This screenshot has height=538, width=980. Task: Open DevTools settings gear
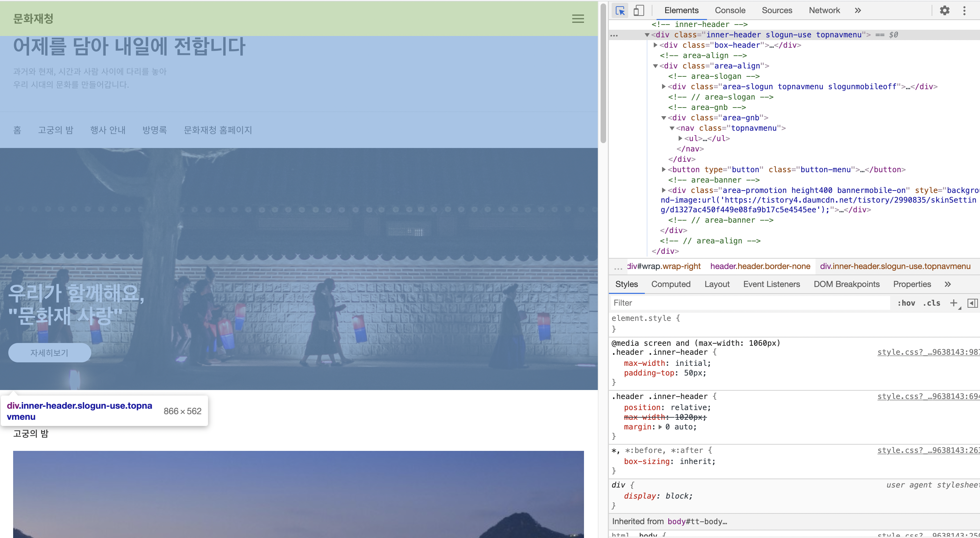pyautogui.click(x=944, y=11)
